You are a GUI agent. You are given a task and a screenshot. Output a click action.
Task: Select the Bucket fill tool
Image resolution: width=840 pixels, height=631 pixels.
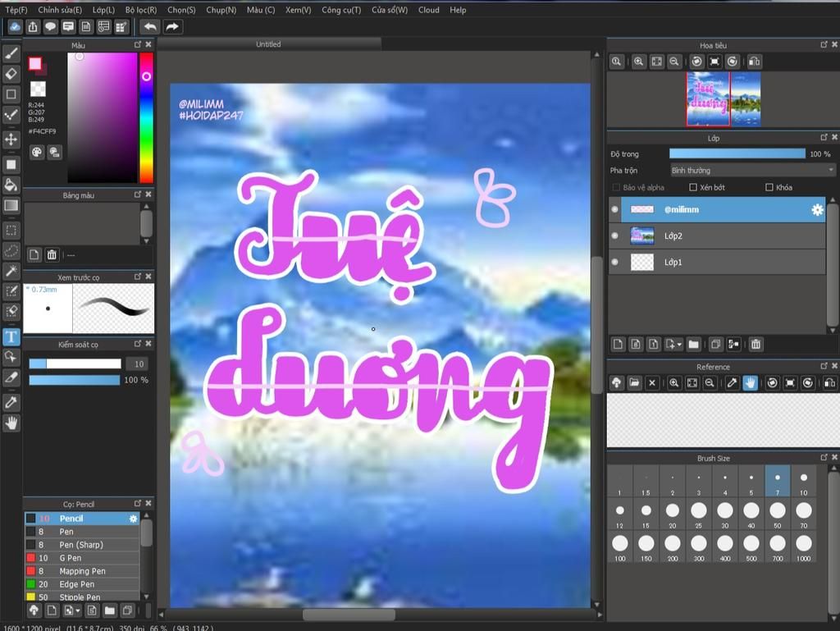click(11, 185)
